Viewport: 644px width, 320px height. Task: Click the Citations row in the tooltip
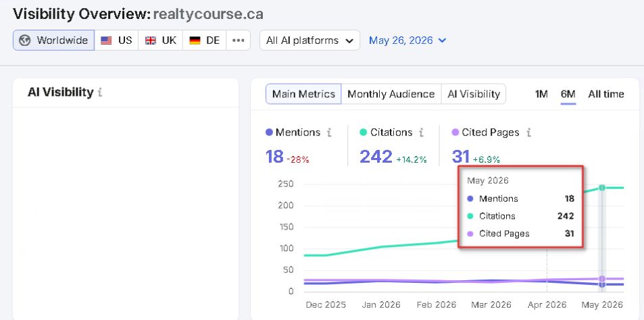tap(520, 216)
